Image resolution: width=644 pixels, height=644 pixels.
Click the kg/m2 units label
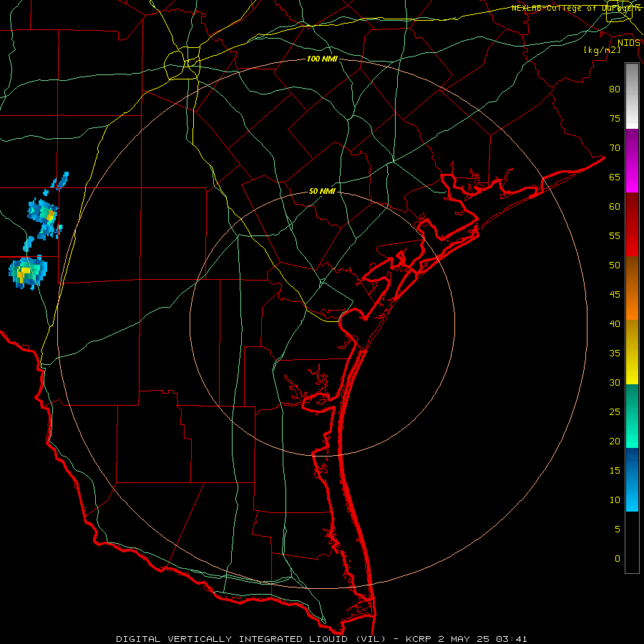click(602, 50)
